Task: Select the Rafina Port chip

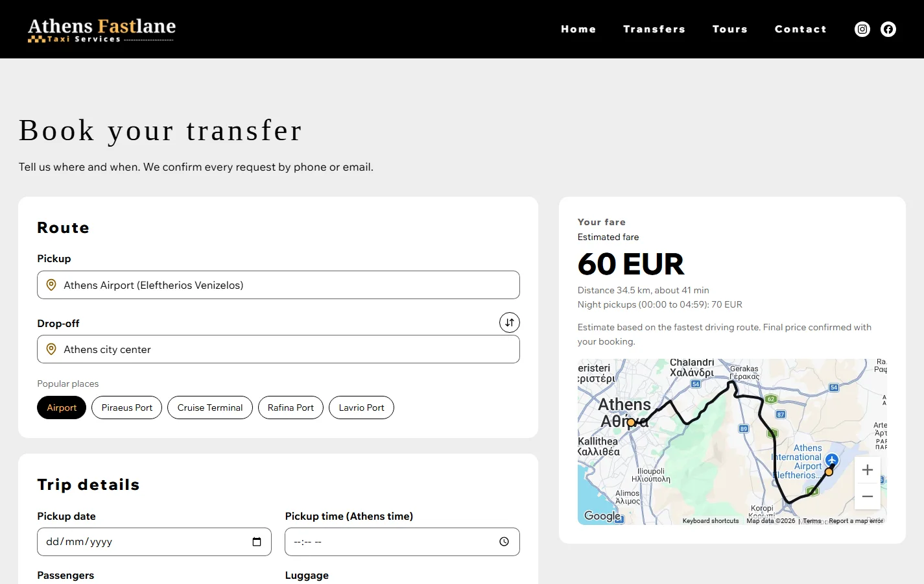Action: coord(290,408)
